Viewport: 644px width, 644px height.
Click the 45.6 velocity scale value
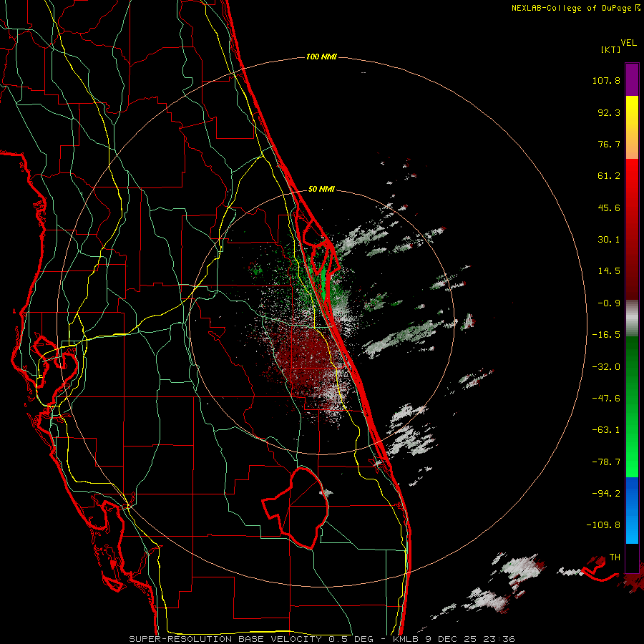(x=609, y=208)
